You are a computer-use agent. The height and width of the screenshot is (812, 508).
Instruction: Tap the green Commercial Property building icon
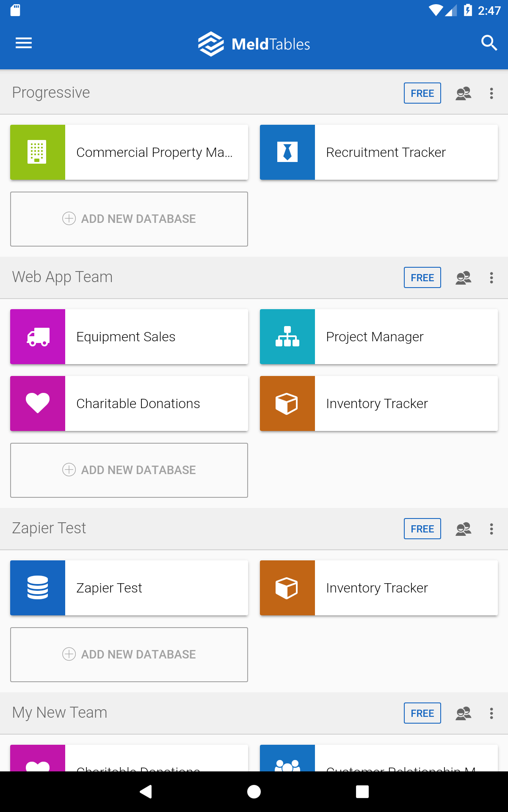[38, 152]
